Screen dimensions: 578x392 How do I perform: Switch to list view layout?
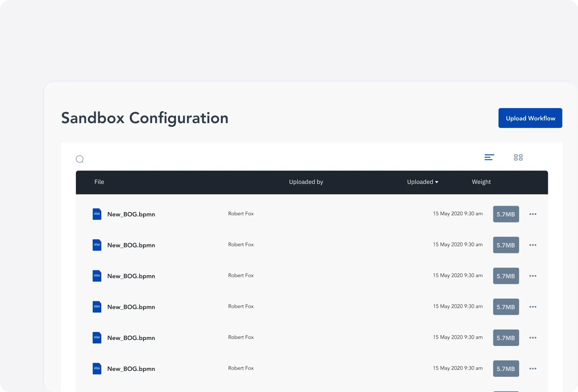click(x=489, y=158)
